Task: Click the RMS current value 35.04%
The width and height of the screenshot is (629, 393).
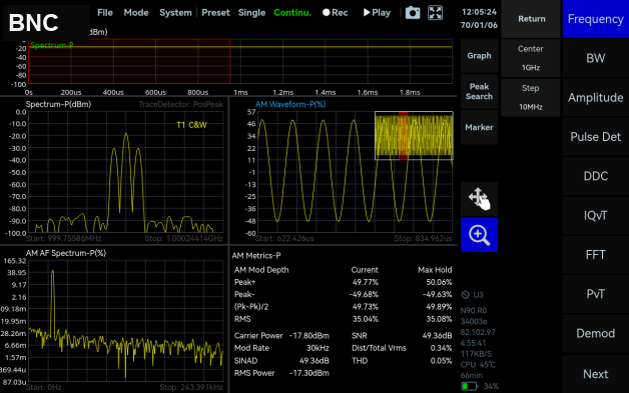Action: 365,319
